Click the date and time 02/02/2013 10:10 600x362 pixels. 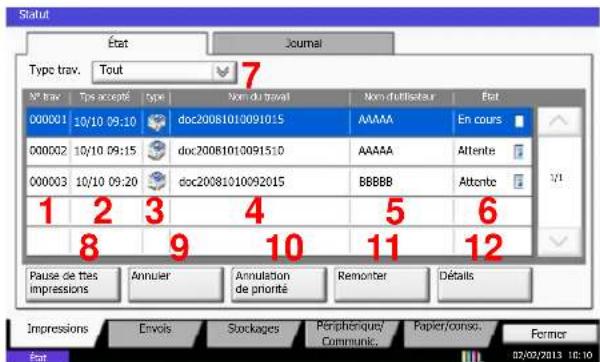coord(553,355)
